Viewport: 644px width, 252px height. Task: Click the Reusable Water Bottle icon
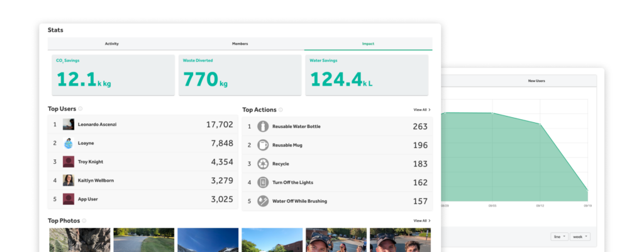(263, 127)
